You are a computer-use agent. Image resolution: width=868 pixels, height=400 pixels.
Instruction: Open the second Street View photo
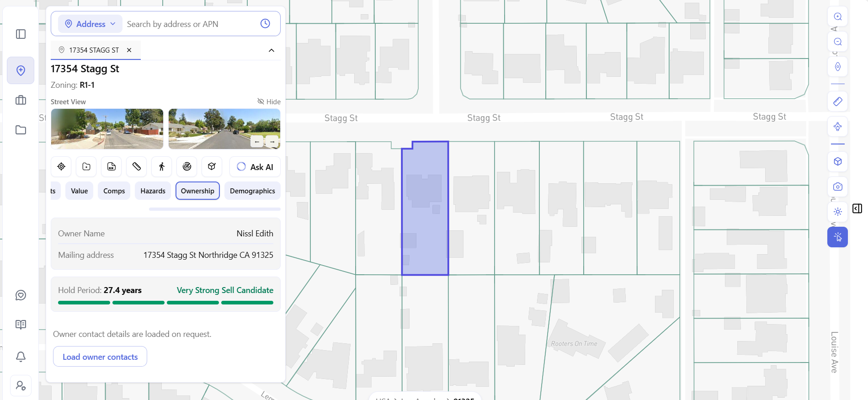click(x=224, y=129)
